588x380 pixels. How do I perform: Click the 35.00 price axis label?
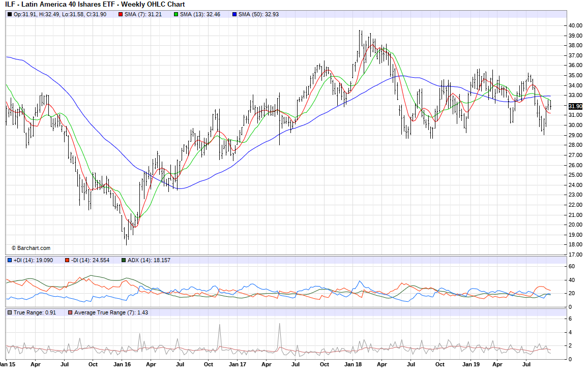tap(575, 75)
